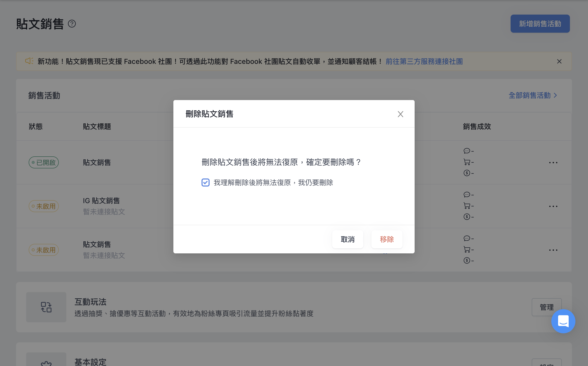
Task: Click 未啟用 badge of IG 貼文銷售
Action: pos(44,206)
